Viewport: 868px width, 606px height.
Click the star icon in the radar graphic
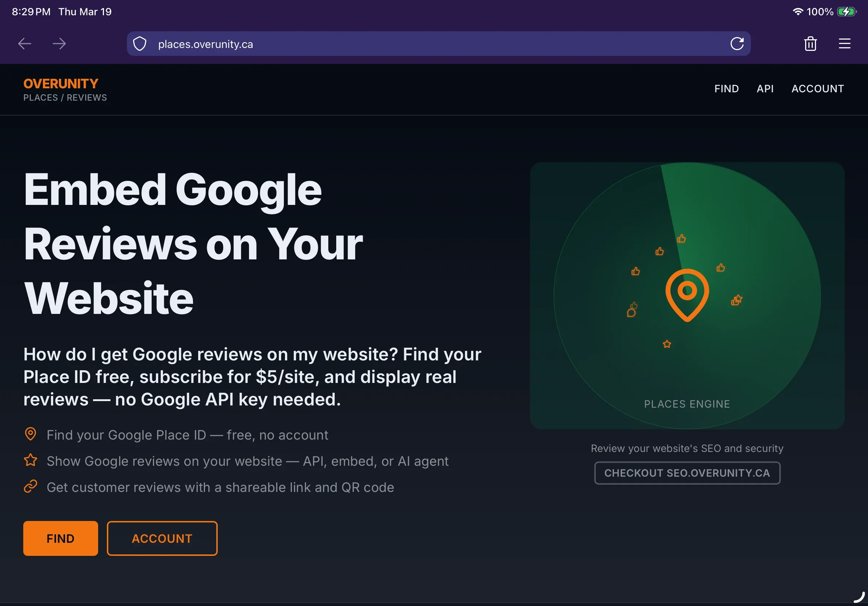click(667, 344)
